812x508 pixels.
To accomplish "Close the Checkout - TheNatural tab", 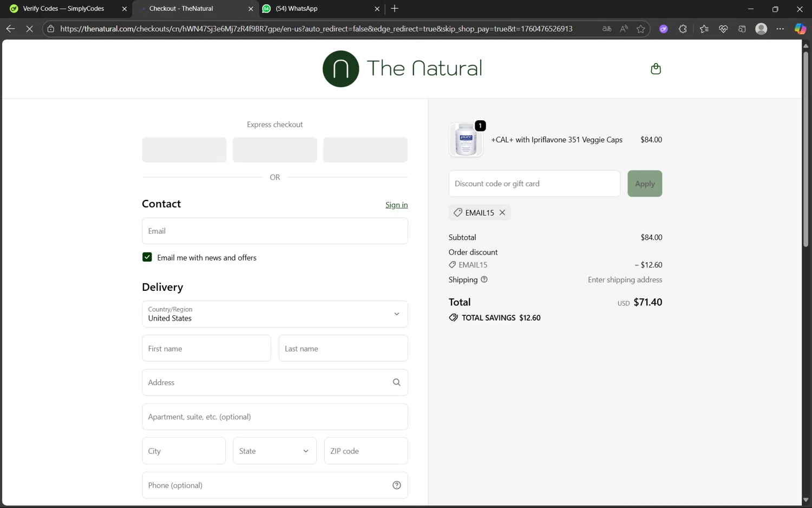I will (x=250, y=9).
